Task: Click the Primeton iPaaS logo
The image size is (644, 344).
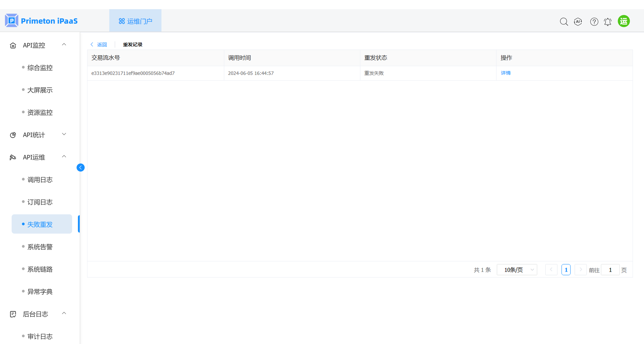Action: click(41, 21)
